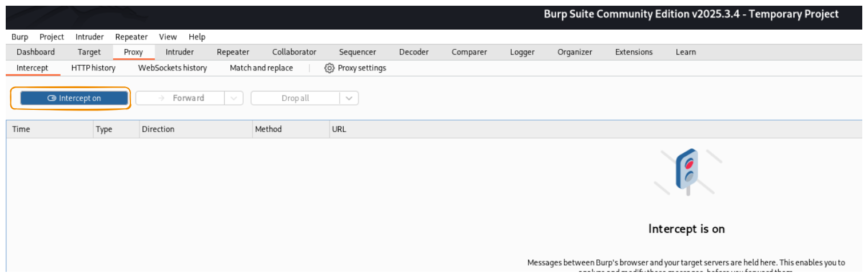Open the WebSockets history sub-tab

click(173, 68)
